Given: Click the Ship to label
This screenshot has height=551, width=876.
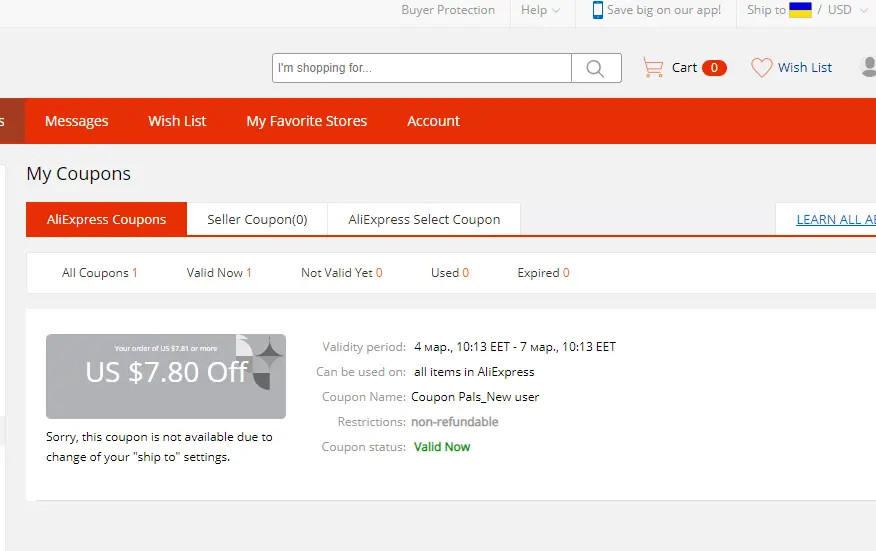Looking at the screenshot, I should 766,10.
